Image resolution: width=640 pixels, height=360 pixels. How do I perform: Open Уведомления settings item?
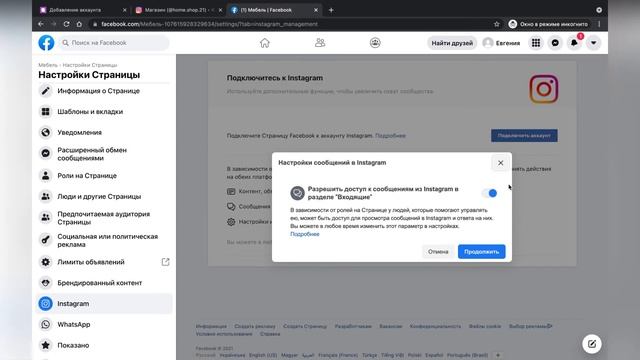(x=104, y=132)
